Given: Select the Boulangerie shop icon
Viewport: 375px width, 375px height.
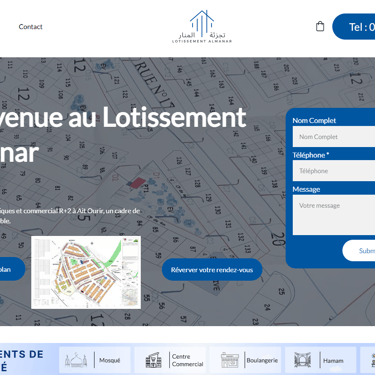Looking at the screenshot, I should (230, 360).
